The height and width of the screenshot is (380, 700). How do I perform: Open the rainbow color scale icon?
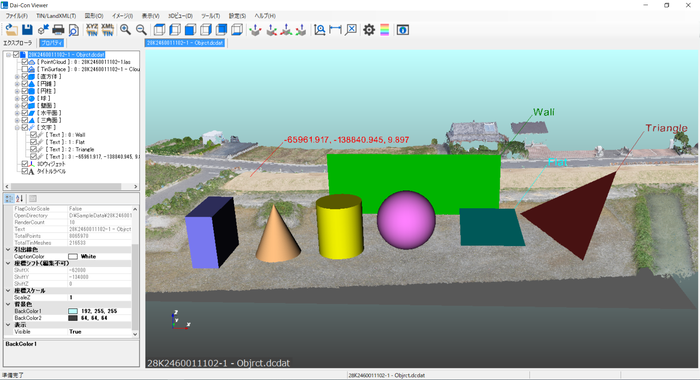[x=384, y=30]
